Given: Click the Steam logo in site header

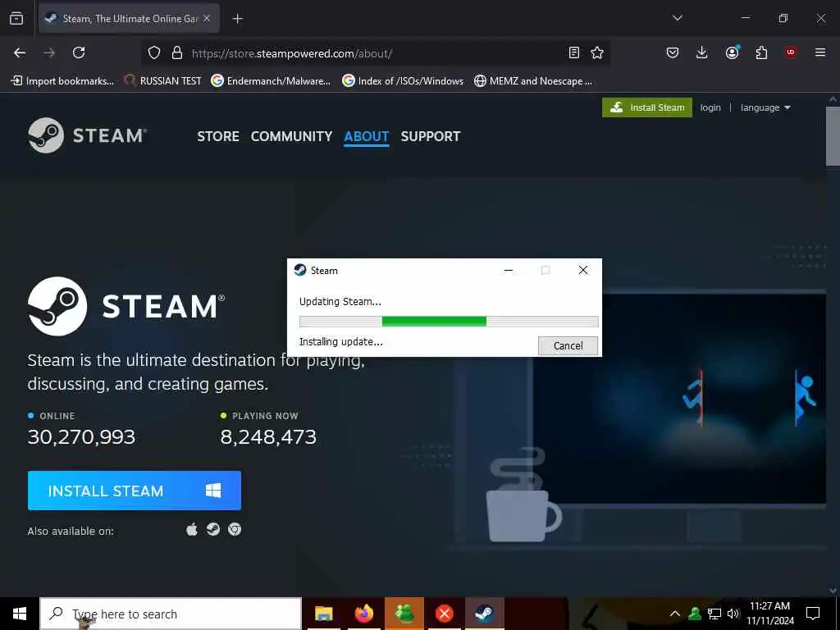Looking at the screenshot, I should pos(87,135).
